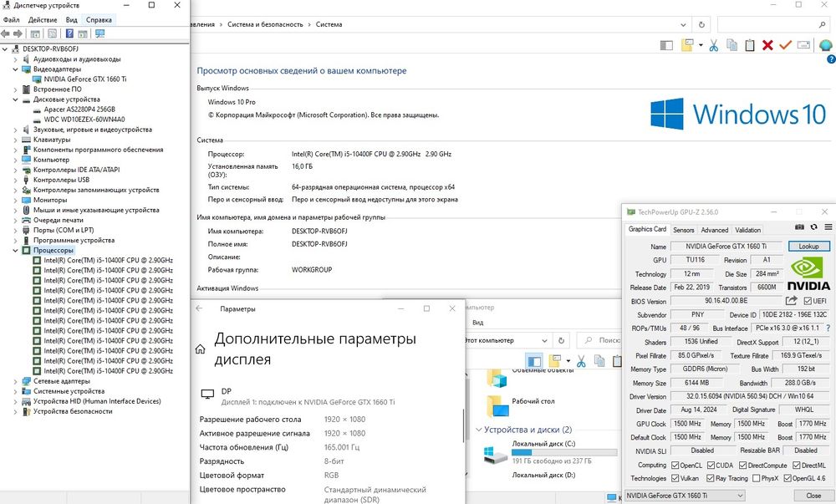Image resolution: width=836 pixels, height=504 pixels.
Task: Select NVIDIA GeForce GTX 1660 Ti device in tree
Action: click(84, 79)
